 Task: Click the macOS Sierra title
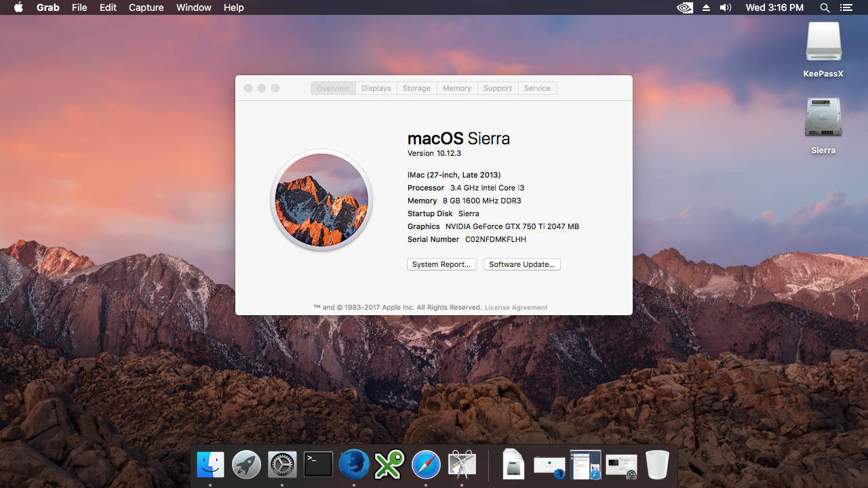[458, 138]
